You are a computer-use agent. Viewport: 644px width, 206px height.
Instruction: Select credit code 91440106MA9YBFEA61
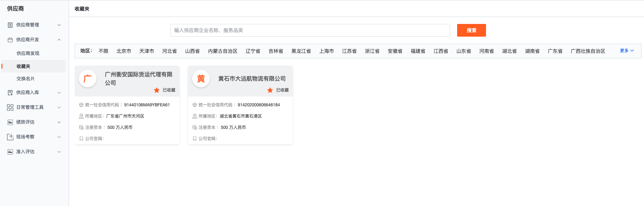coord(147,105)
